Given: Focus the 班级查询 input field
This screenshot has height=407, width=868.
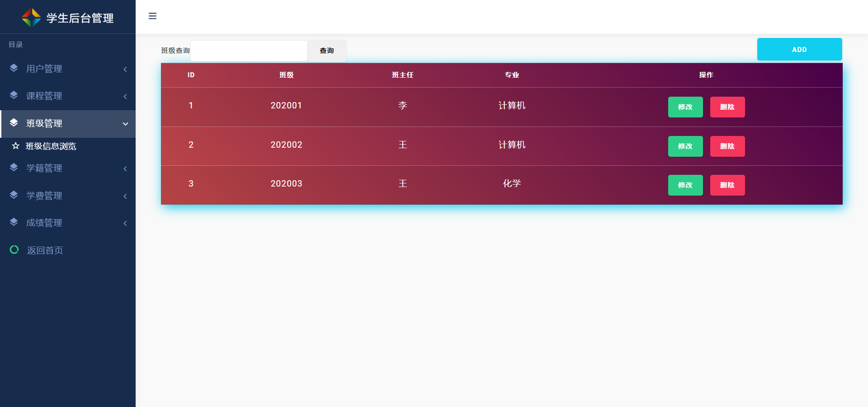Looking at the screenshot, I should [x=249, y=51].
